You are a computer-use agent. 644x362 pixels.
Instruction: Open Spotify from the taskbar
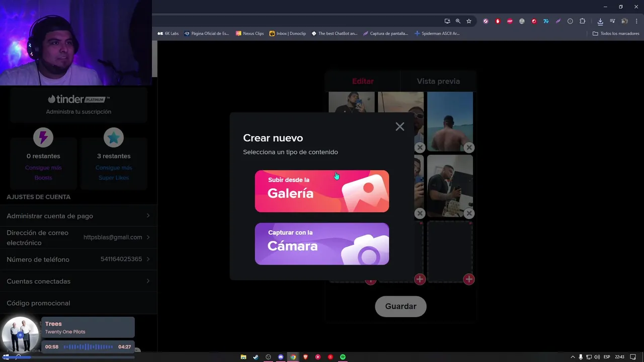[x=343, y=357]
